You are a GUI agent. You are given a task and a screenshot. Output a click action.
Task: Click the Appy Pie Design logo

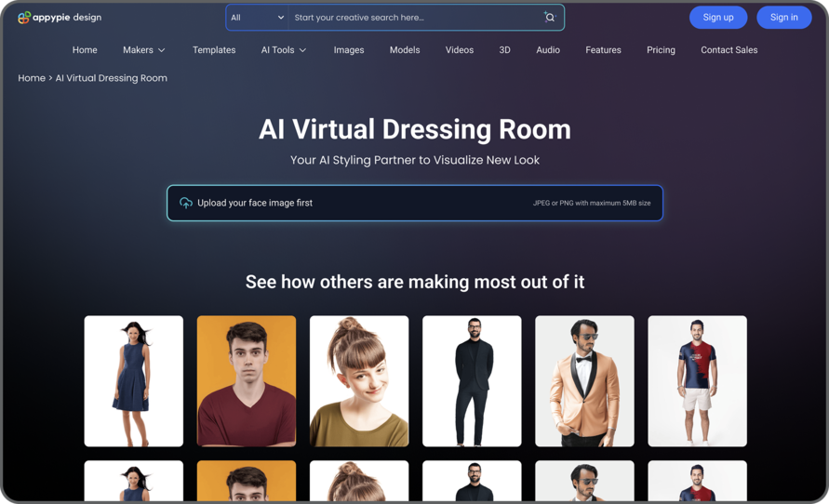pos(60,18)
